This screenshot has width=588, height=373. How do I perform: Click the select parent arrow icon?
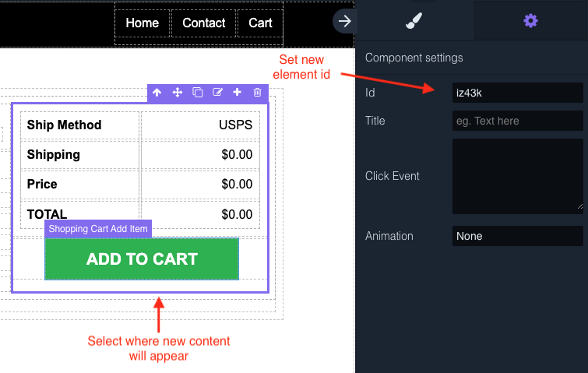[x=157, y=93]
